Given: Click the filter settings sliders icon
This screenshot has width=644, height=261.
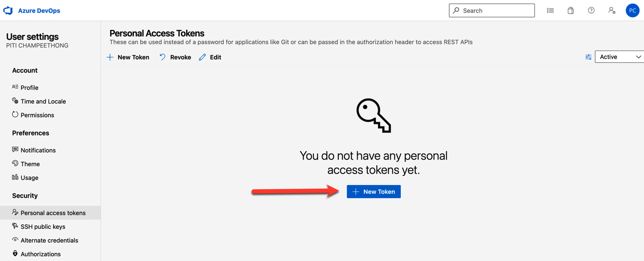Looking at the screenshot, I should tap(588, 57).
